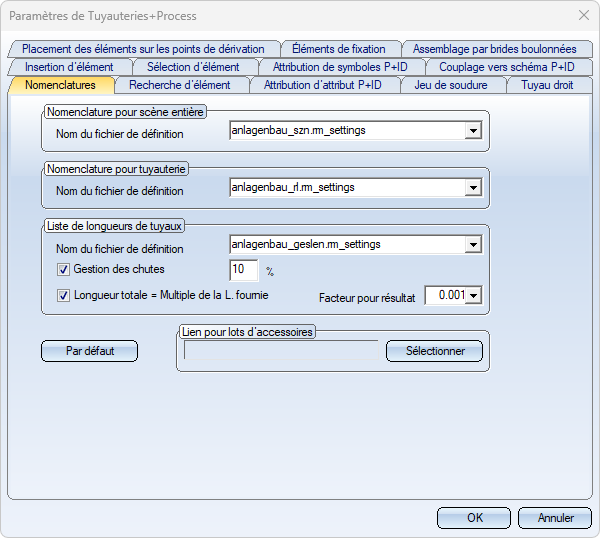600x538 pixels.
Task: Confirm with the OK button
Action: coord(474,518)
